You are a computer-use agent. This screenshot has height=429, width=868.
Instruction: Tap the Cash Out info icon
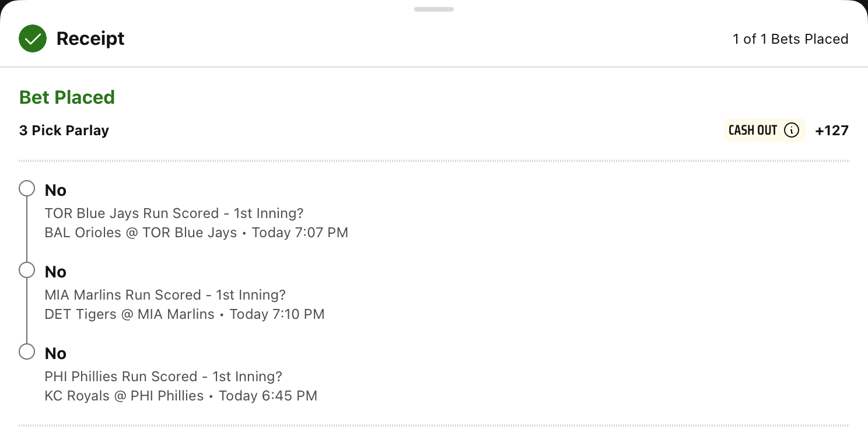tap(791, 130)
